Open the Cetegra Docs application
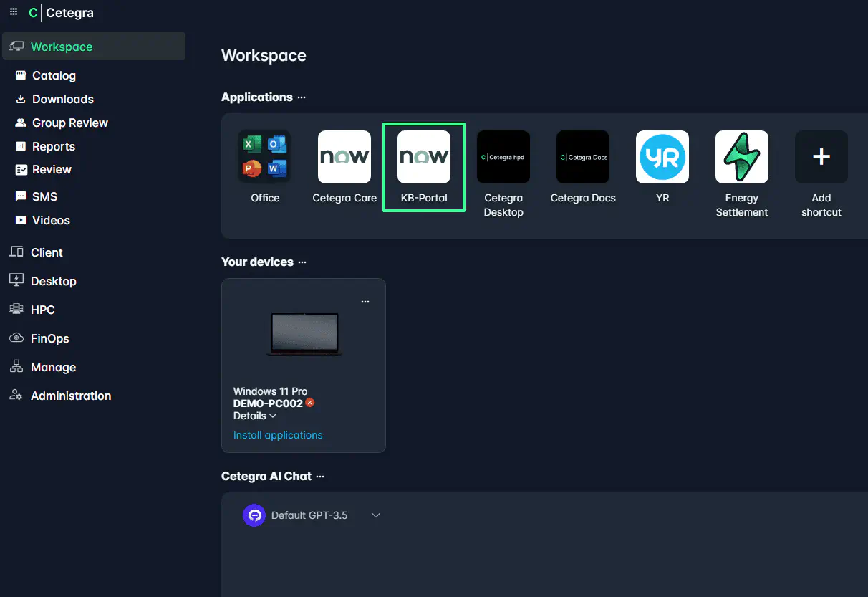 [583, 157]
